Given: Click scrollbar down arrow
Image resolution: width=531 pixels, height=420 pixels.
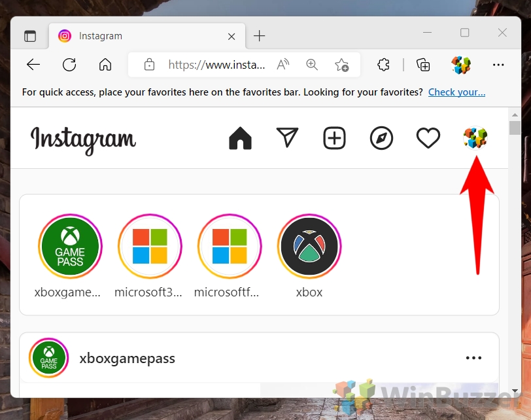Looking at the screenshot, I should [x=515, y=391].
